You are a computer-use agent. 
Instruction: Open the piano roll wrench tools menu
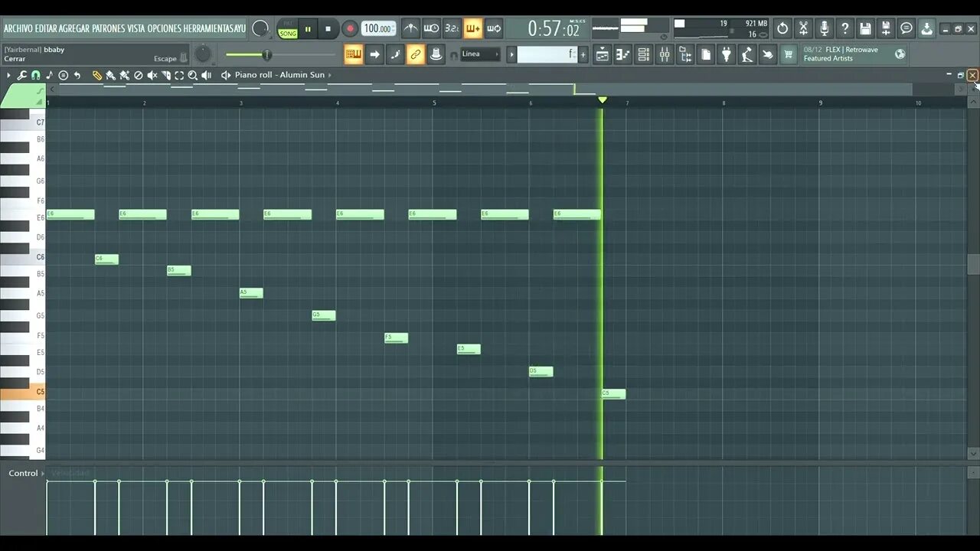(22, 75)
